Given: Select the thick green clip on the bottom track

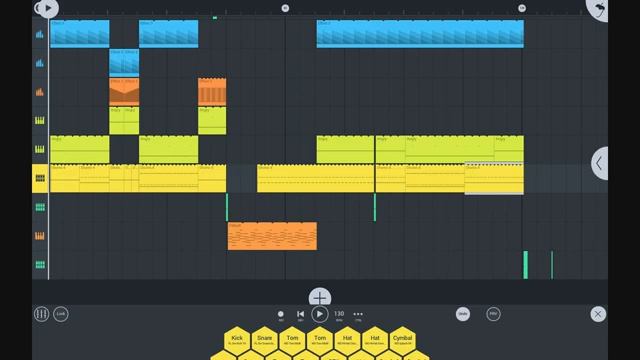Looking at the screenshot, I should pyautogui.click(x=526, y=265).
